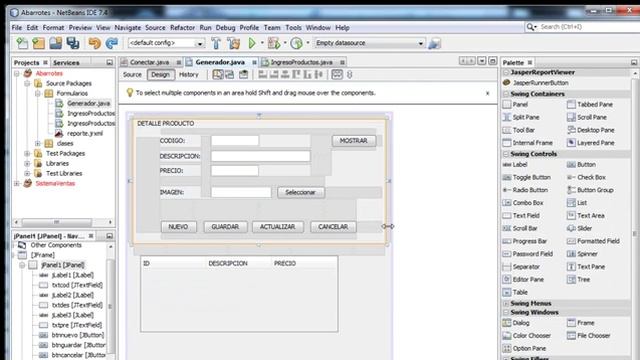Screen dimensions: 640x360
Task: Click the Save All toolbar icon
Action: (x=73, y=43)
